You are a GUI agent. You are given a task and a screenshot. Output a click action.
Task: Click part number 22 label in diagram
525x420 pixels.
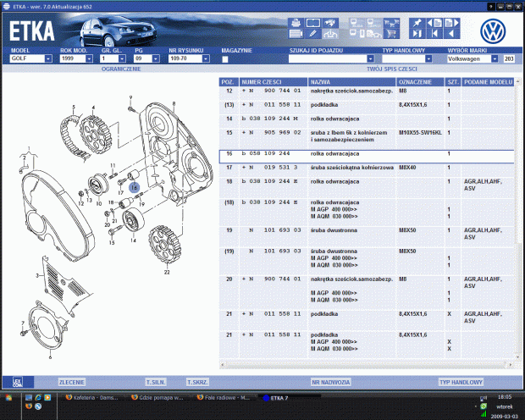167,273
